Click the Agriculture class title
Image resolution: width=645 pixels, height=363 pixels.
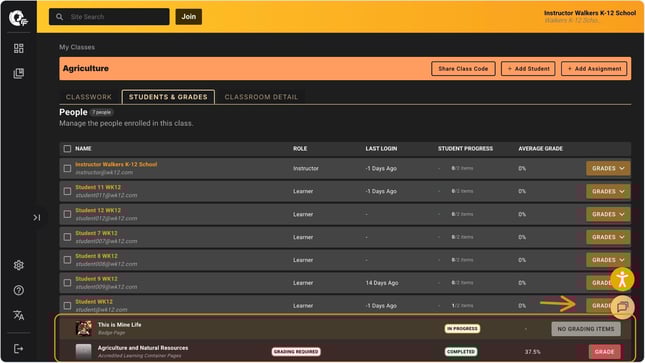86,69
